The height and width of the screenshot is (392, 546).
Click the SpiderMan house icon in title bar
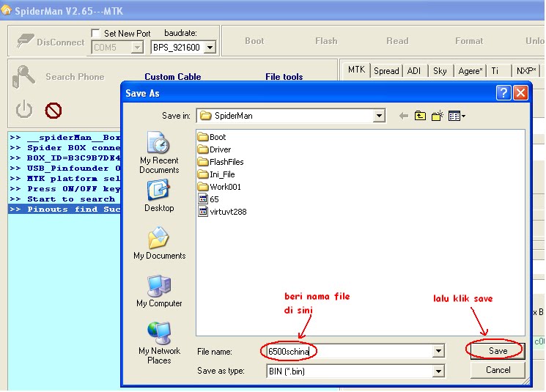6,10
